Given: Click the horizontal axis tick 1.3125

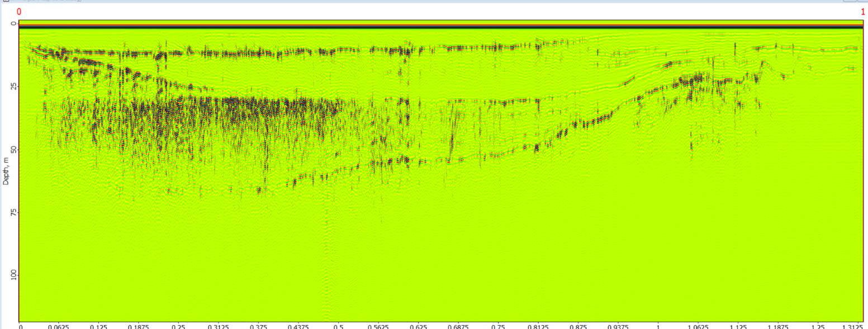Looking at the screenshot, I should [853, 326].
